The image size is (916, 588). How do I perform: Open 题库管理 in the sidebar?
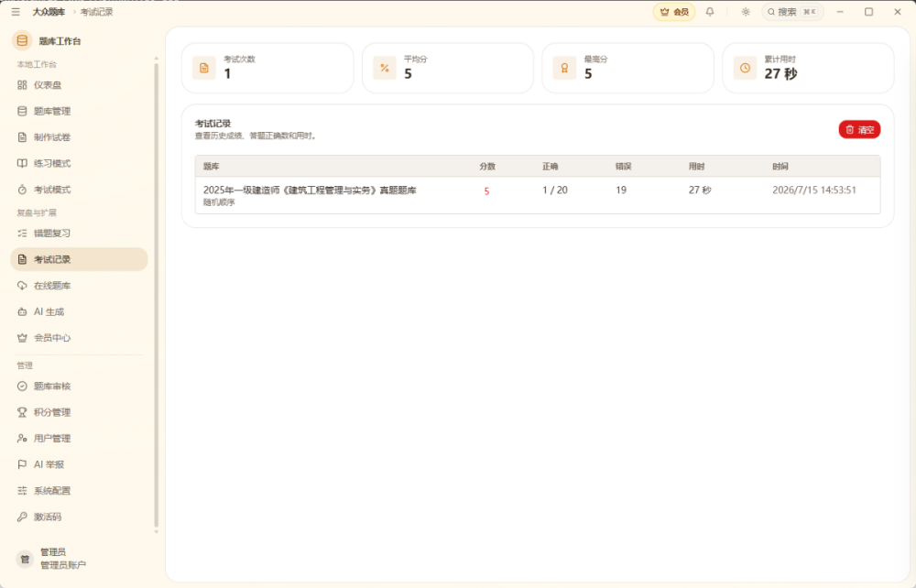(79, 111)
